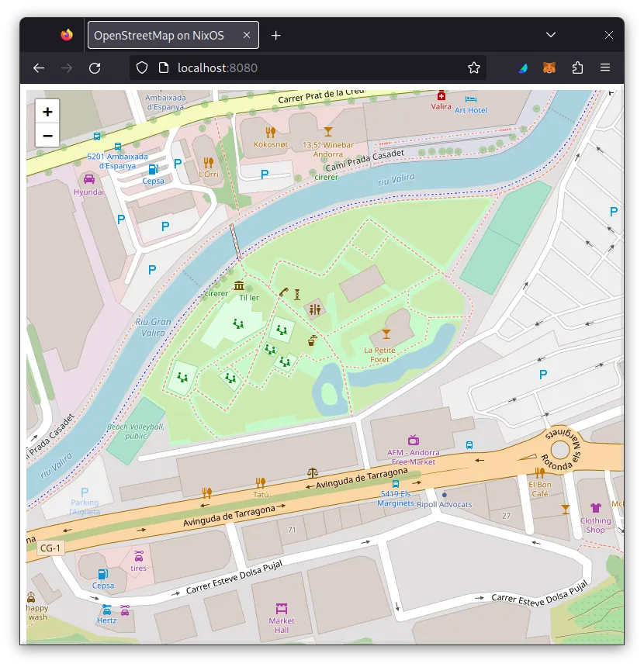Viewport: 644px width, 667px height.
Task: Click the Cepsa fuel station icon near Hertz
Action: point(102,575)
